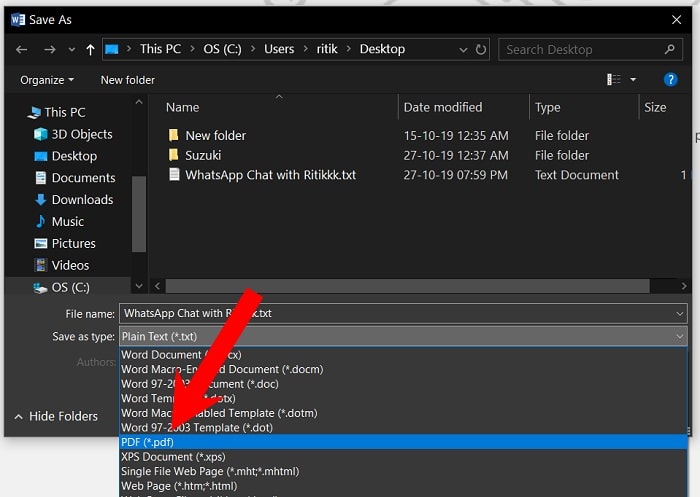Click file list scroll left arrow
The height and width of the screenshot is (497, 700).
tap(157, 286)
